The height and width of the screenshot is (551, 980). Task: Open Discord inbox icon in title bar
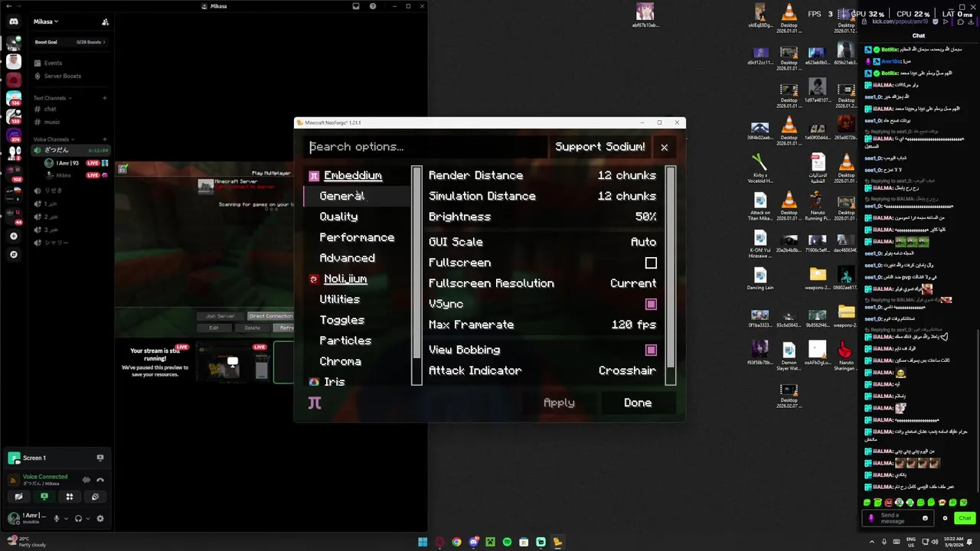tap(356, 6)
